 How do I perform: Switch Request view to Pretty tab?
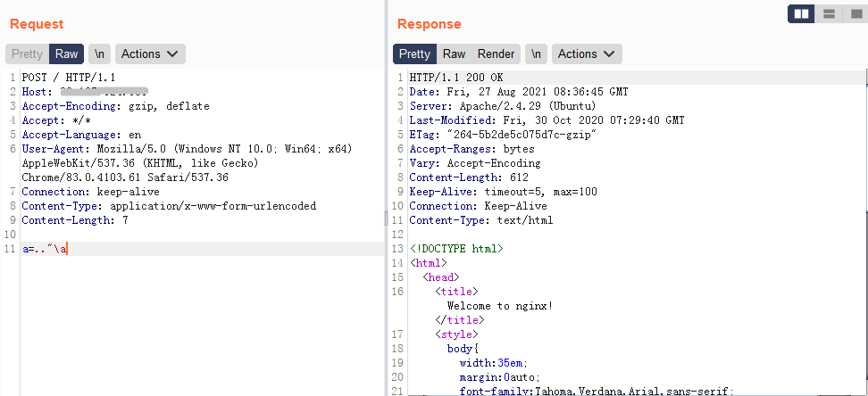pos(27,54)
